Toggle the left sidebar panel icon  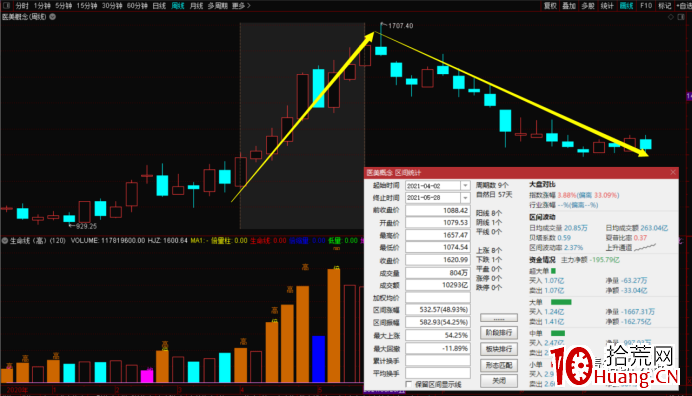coord(6,5)
